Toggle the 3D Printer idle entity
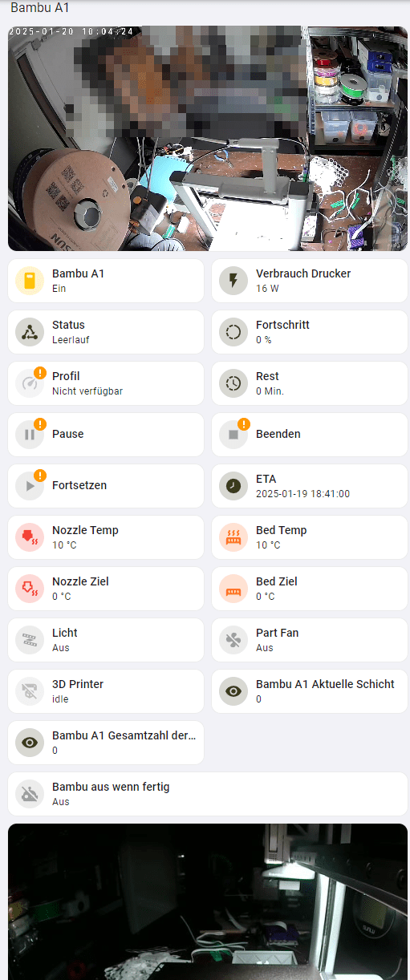 [106, 691]
